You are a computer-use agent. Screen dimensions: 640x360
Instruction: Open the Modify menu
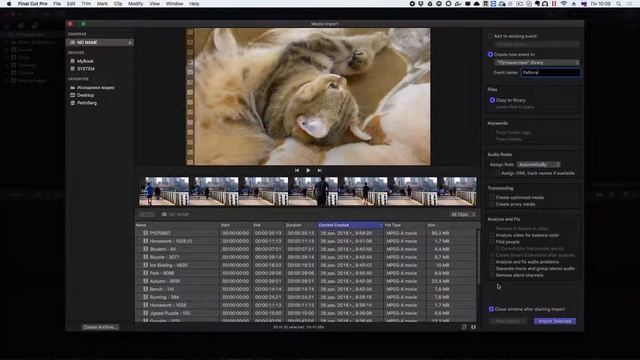point(136,4)
